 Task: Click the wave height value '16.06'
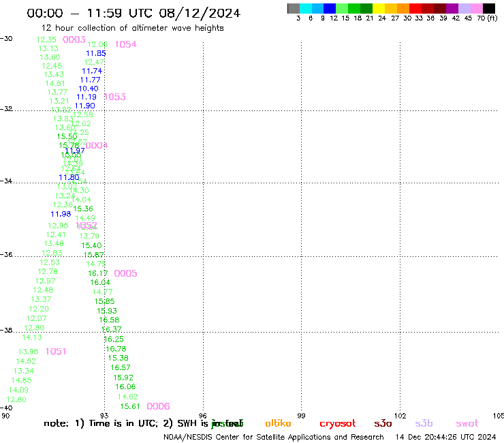125,386
